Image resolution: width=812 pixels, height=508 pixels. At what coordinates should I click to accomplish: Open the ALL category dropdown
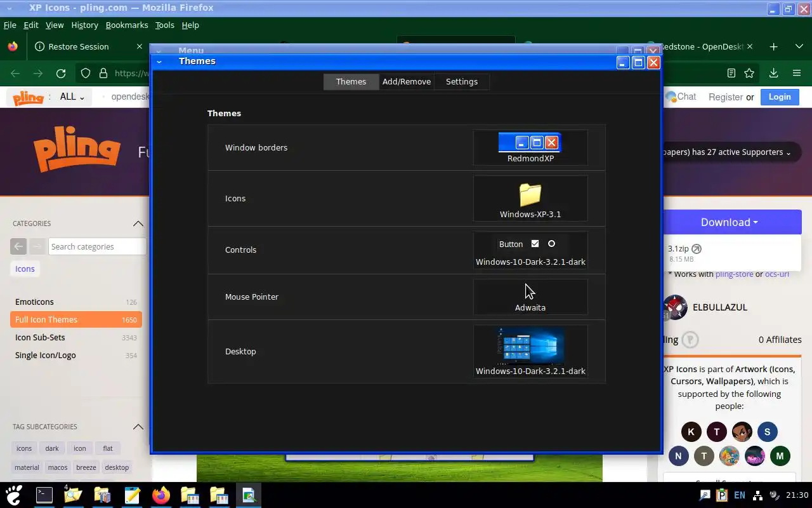point(72,97)
